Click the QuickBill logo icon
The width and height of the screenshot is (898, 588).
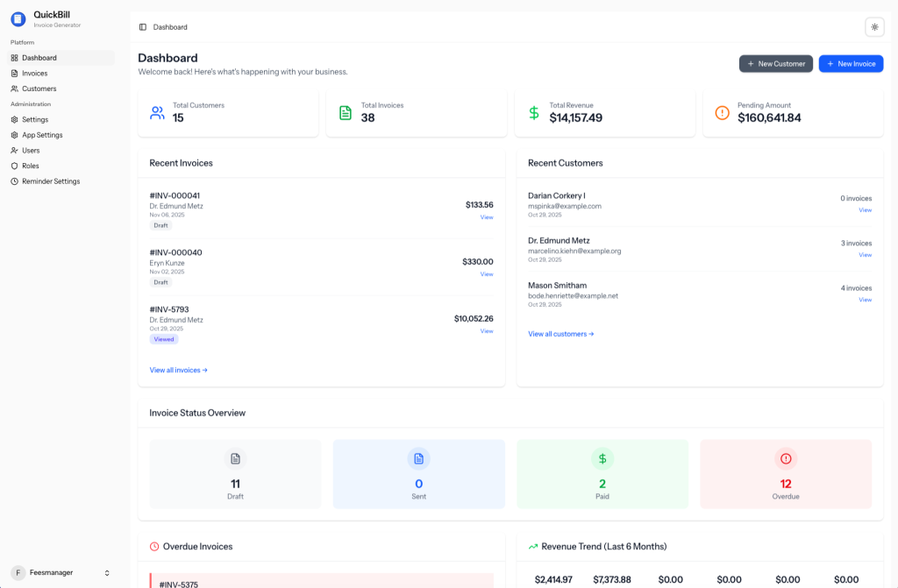point(18,19)
